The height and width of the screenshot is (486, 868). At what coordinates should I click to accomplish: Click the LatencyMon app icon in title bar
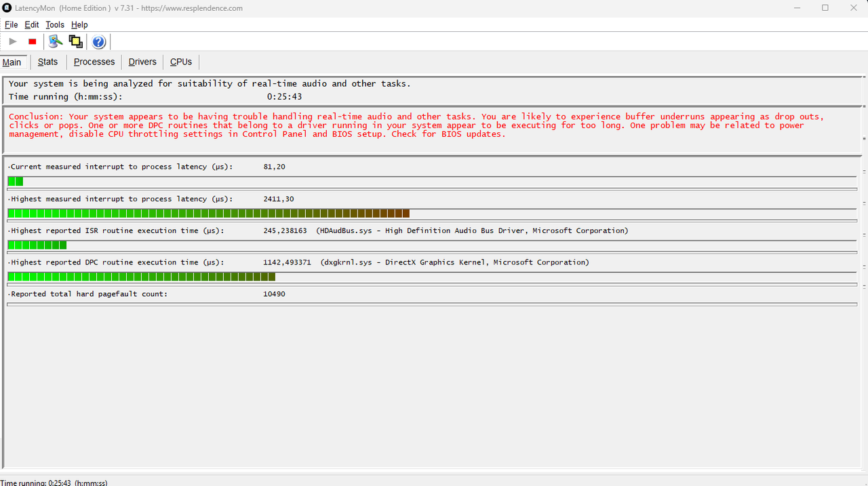coord(7,8)
